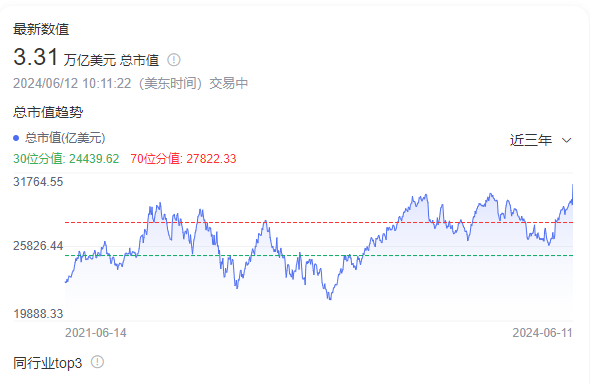Click the 总市值趋势 section heading
The width and height of the screenshot is (590, 384).
[x=48, y=112]
